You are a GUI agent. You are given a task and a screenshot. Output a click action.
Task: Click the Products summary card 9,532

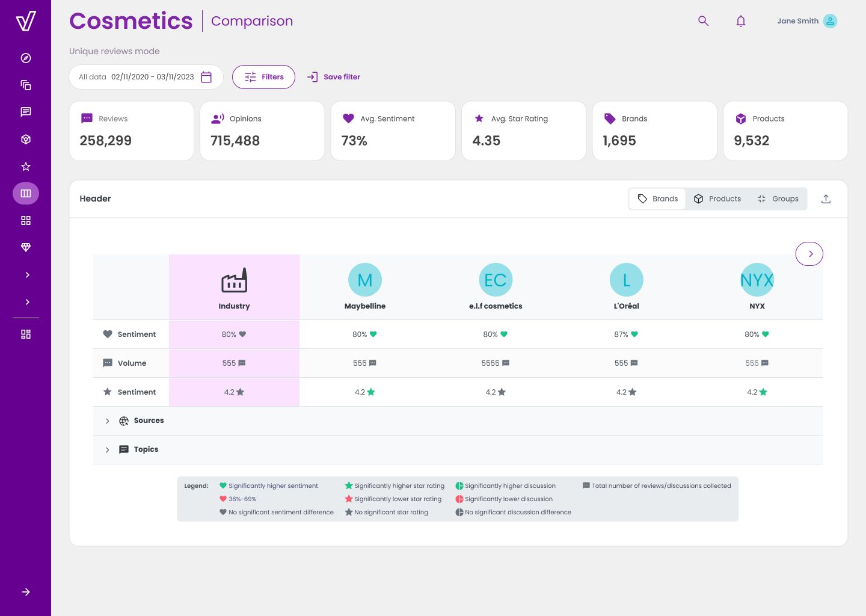[785, 131]
